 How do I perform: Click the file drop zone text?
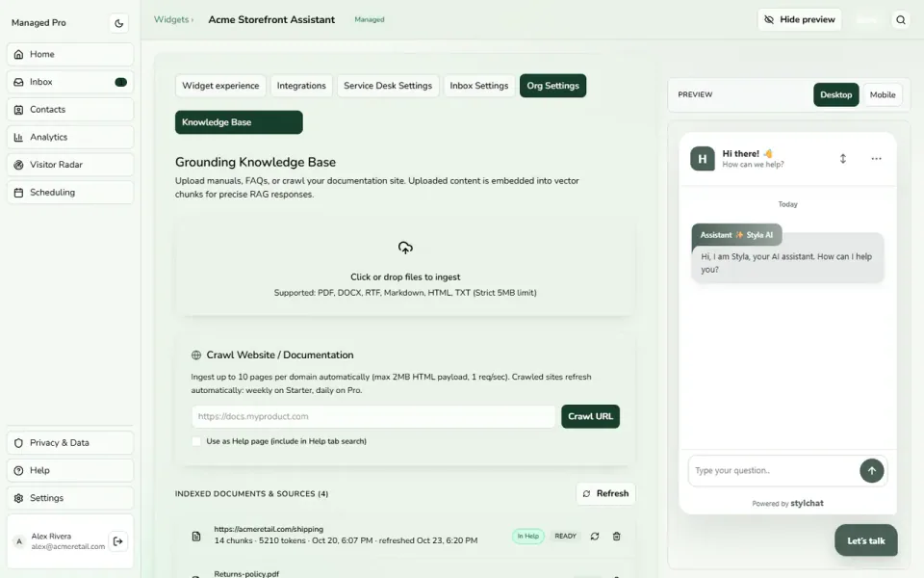coord(405,277)
